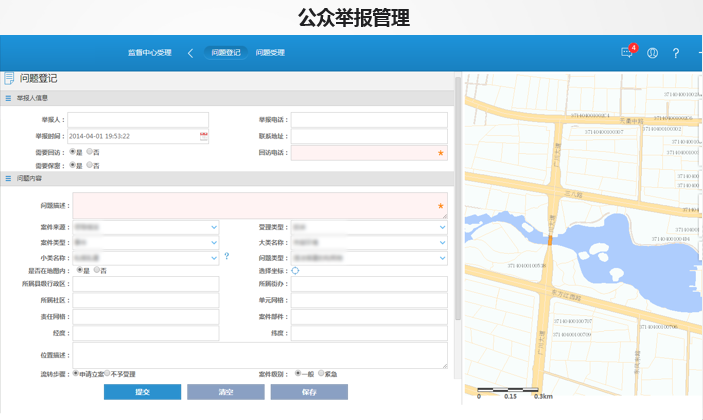Image resolution: width=703 pixels, height=420 pixels.
Task: Open the help question mark in header
Action: coord(676,53)
